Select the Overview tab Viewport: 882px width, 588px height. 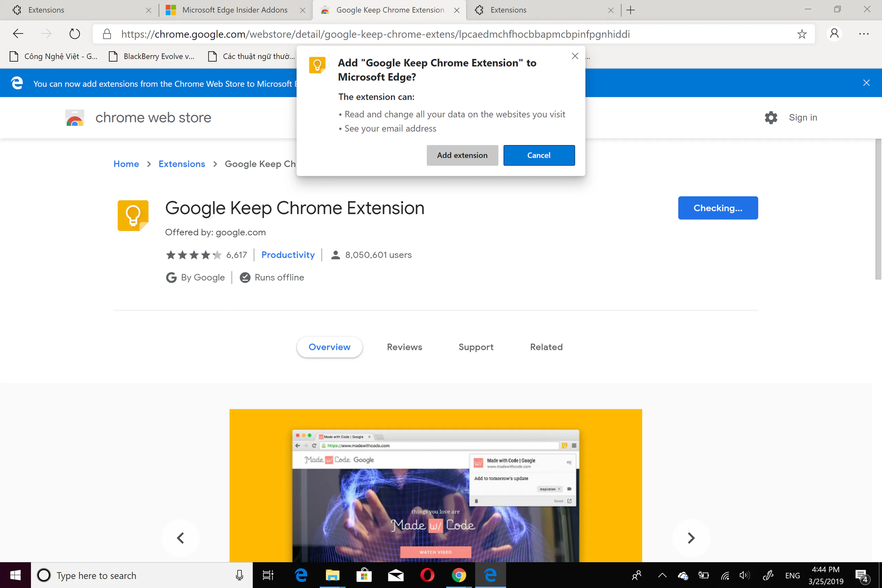click(329, 347)
